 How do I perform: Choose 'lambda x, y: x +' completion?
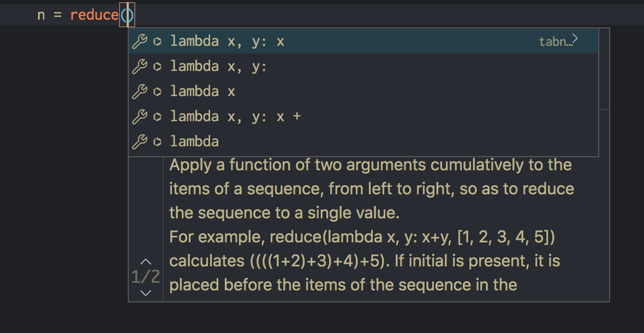363,117
